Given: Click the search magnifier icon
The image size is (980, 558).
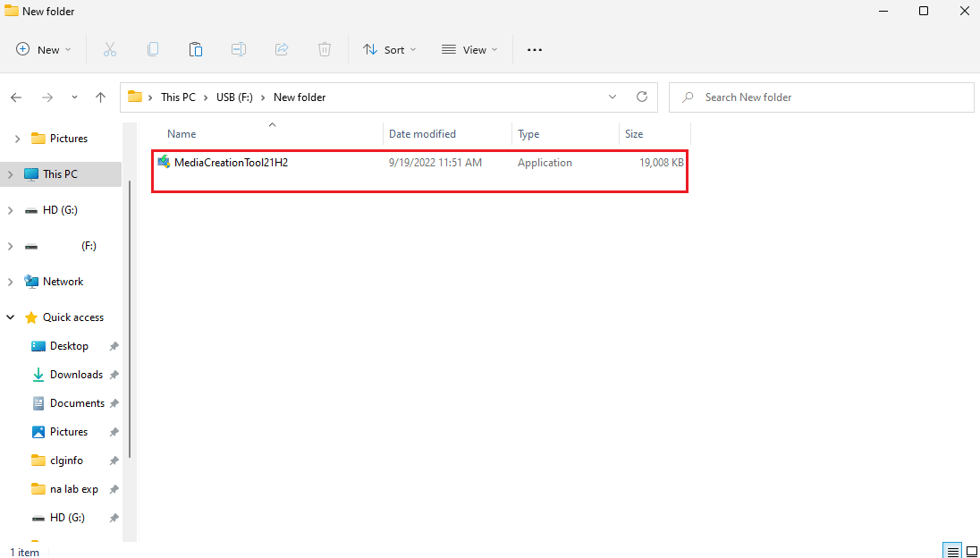Looking at the screenshot, I should pos(689,97).
